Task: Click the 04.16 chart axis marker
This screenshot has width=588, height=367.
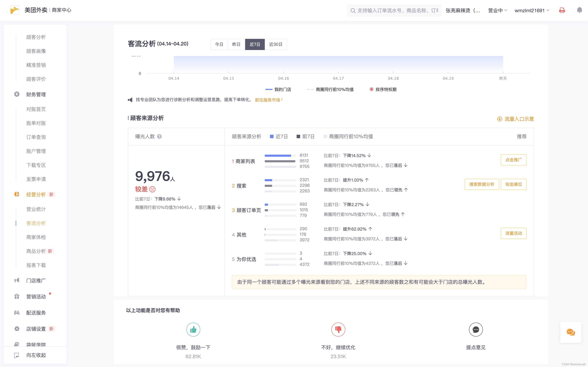Action: tap(283, 78)
